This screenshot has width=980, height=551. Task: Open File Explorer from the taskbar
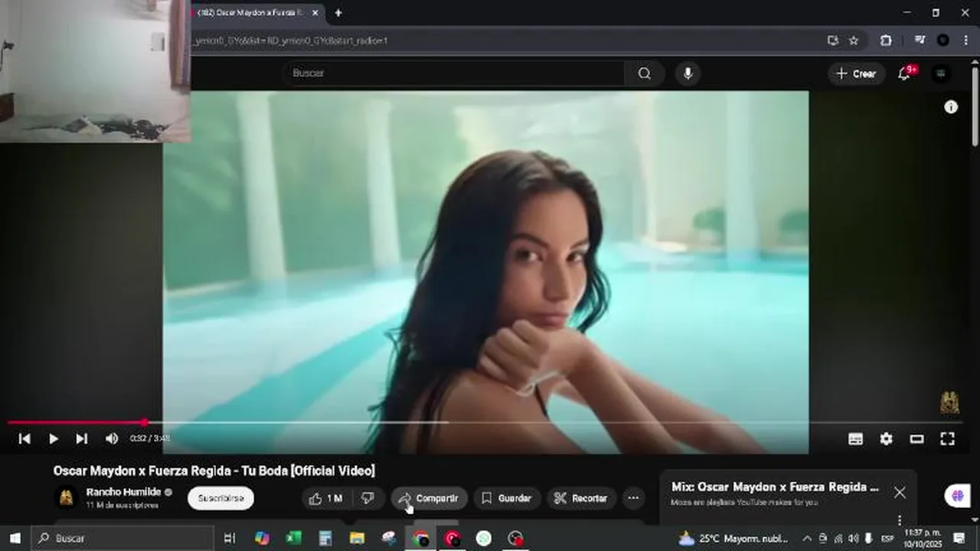357,538
